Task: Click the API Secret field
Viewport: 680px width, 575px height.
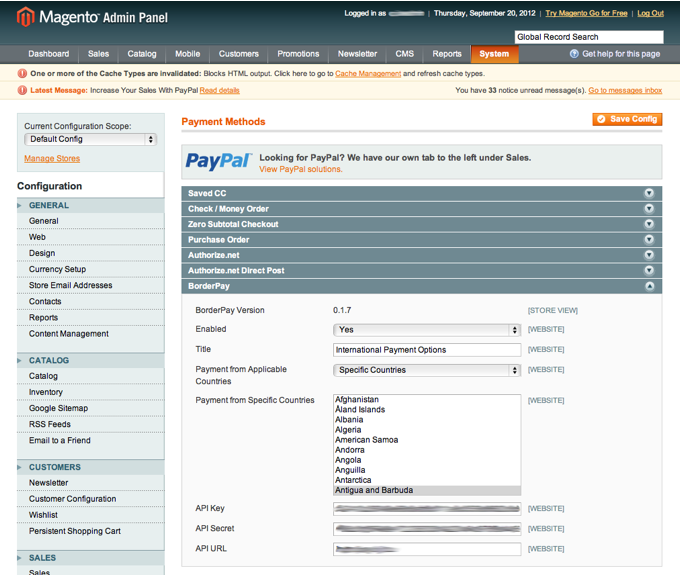Action: [427, 529]
